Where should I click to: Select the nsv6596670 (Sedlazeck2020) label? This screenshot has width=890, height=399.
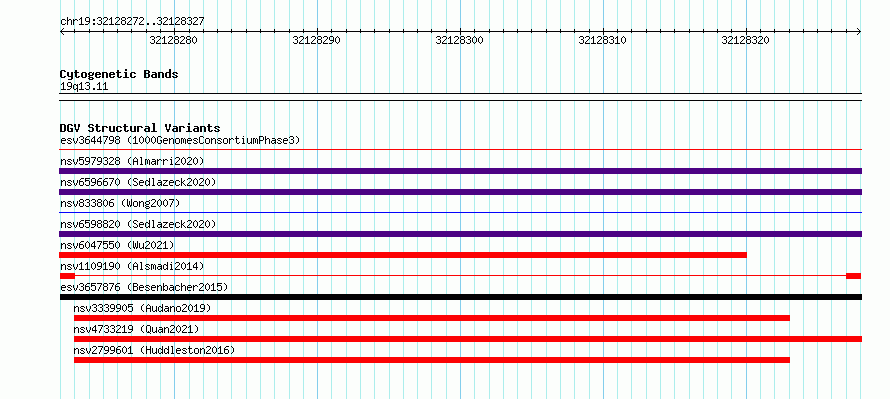(x=138, y=182)
